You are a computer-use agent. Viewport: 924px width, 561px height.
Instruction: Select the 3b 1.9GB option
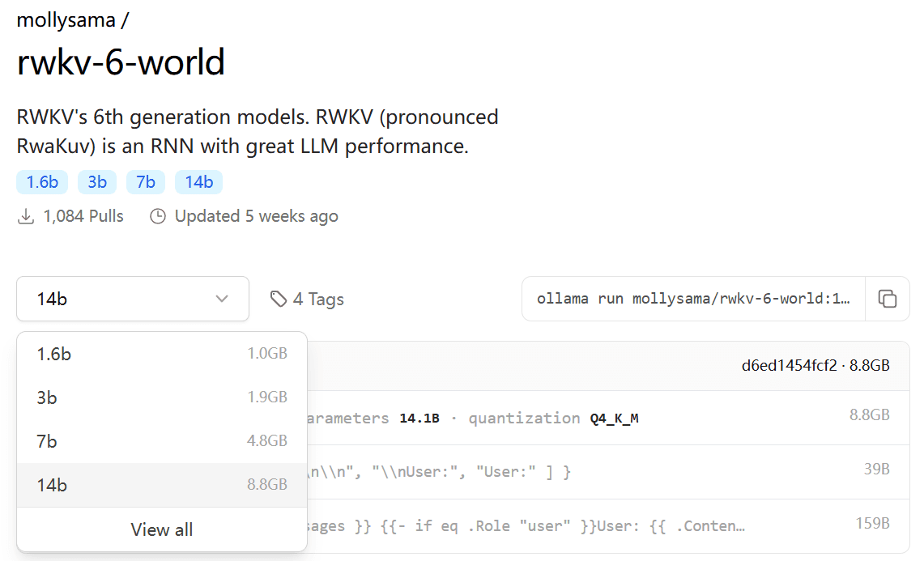(x=162, y=397)
